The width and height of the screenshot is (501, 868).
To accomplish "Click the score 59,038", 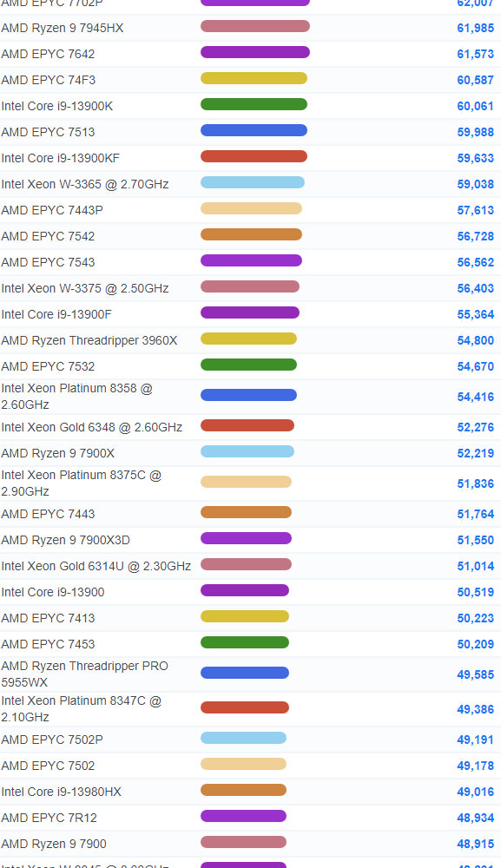I will (475, 184).
